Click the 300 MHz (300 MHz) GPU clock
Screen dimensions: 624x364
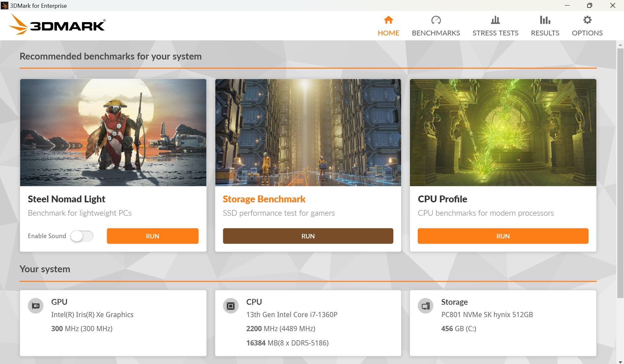(82, 329)
